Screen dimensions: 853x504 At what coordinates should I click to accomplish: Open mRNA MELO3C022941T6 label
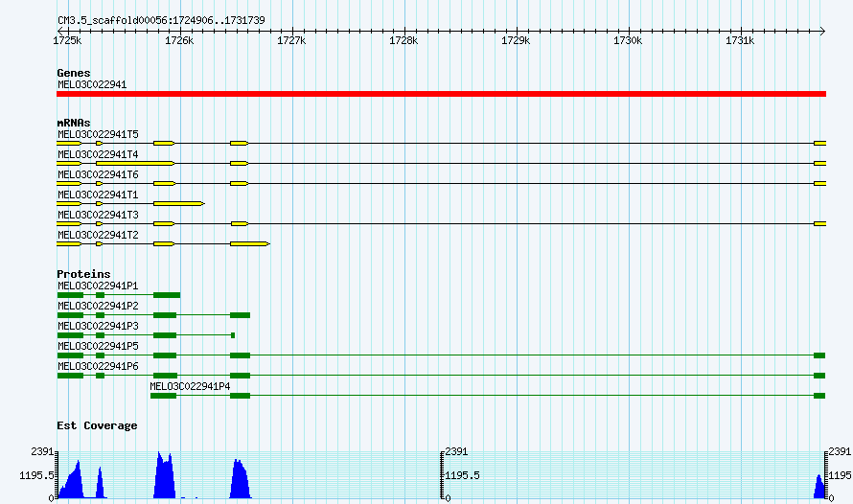point(98,174)
